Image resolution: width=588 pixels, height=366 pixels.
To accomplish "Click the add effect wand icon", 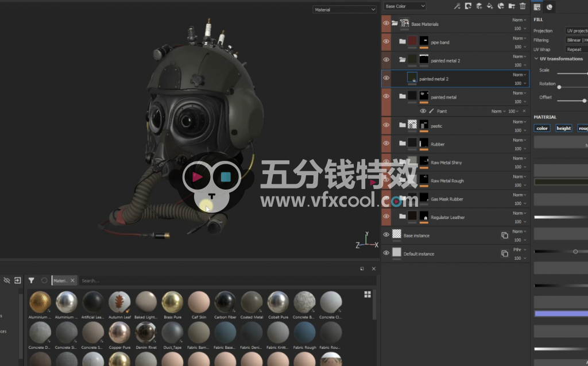I will (x=457, y=6).
